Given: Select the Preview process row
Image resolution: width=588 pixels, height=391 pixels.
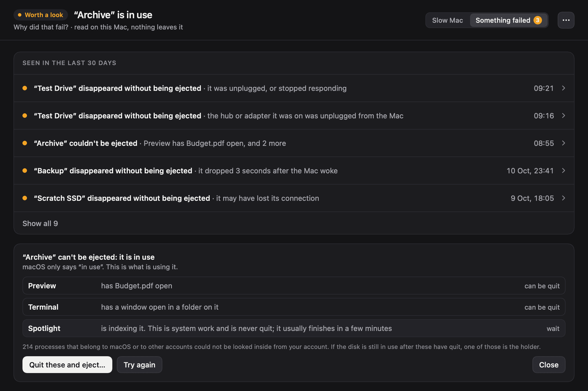Looking at the screenshot, I should [294, 286].
